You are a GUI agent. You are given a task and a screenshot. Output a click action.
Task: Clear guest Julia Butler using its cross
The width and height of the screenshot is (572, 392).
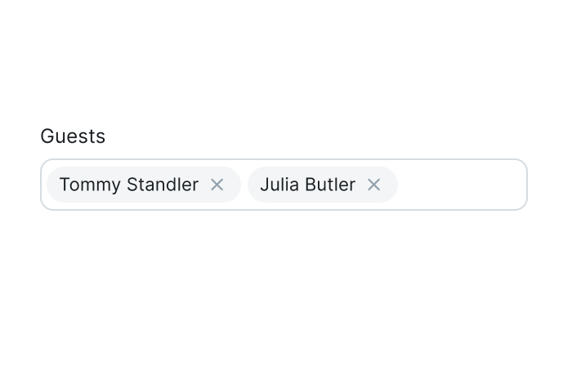(x=374, y=185)
